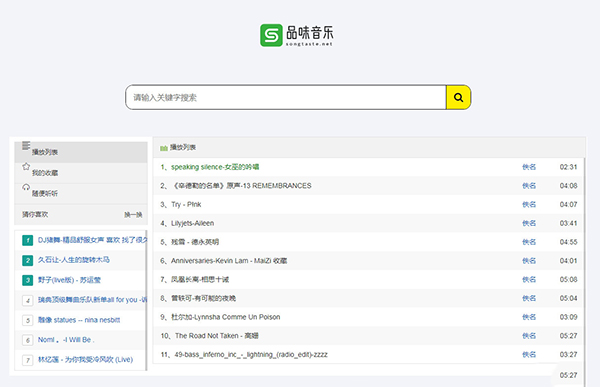Click the blue link on track 11 row
The width and height of the screenshot is (600, 387).
pyautogui.click(x=529, y=354)
